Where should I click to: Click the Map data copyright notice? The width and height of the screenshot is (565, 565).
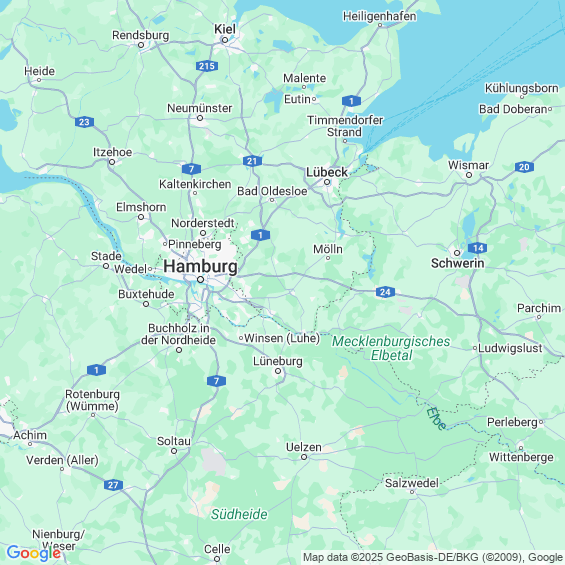433,557
